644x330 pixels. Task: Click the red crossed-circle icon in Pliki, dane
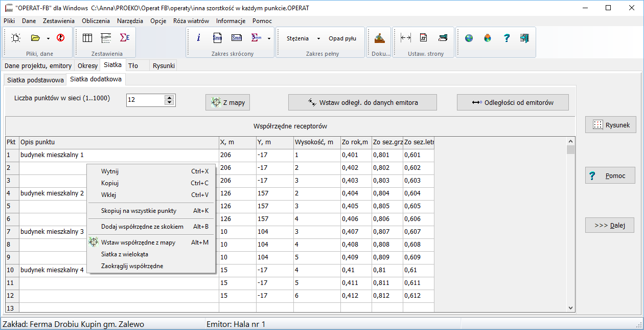[x=60, y=38]
